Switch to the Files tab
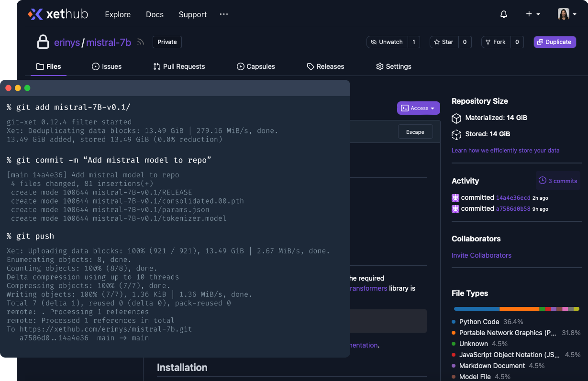The image size is (588, 381). coord(49,66)
